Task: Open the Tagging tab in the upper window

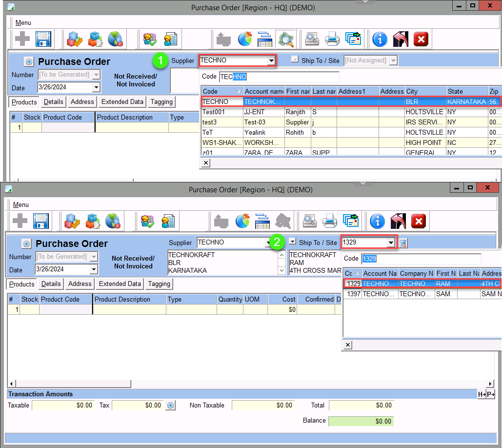Action: pos(161,102)
